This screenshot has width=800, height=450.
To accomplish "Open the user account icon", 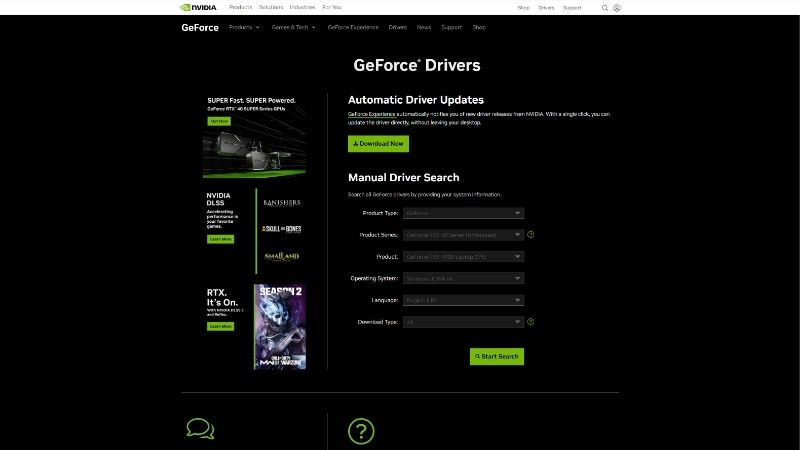I will [x=617, y=8].
